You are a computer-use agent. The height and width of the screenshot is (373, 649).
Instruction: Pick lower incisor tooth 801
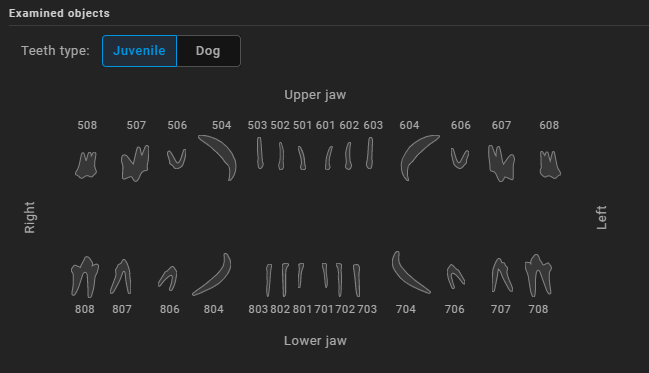point(300,275)
